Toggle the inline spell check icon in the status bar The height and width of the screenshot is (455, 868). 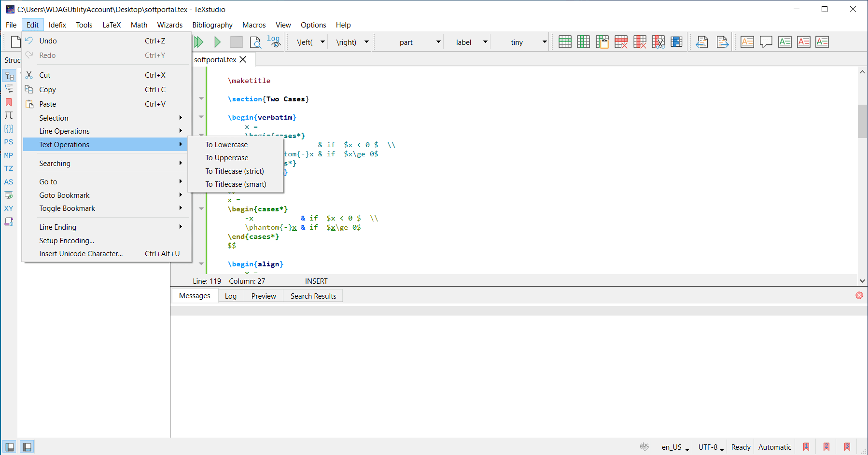644,447
